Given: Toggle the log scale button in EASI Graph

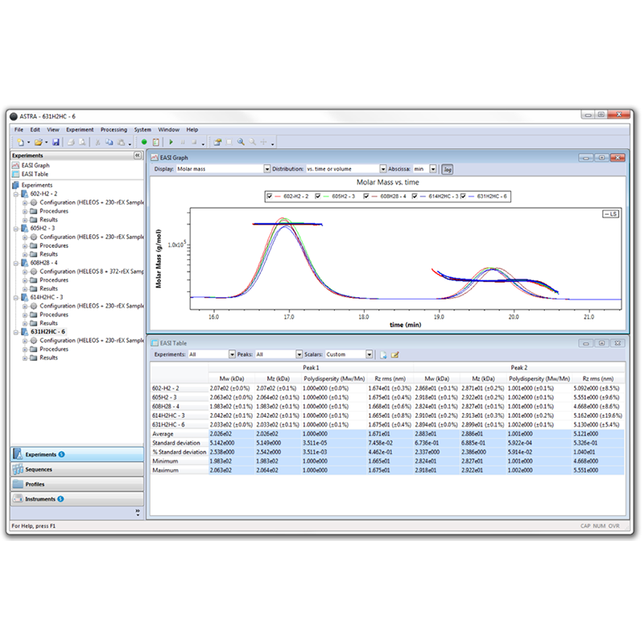Looking at the screenshot, I should click(448, 169).
